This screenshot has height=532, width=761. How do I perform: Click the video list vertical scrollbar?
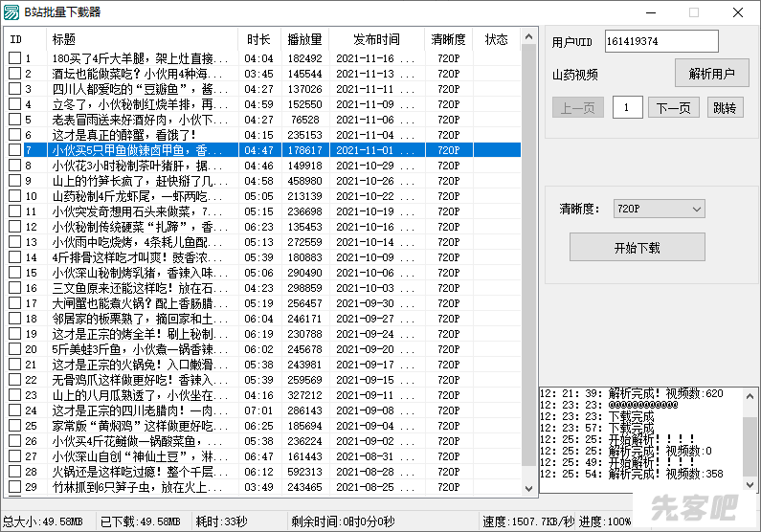coord(529,258)
